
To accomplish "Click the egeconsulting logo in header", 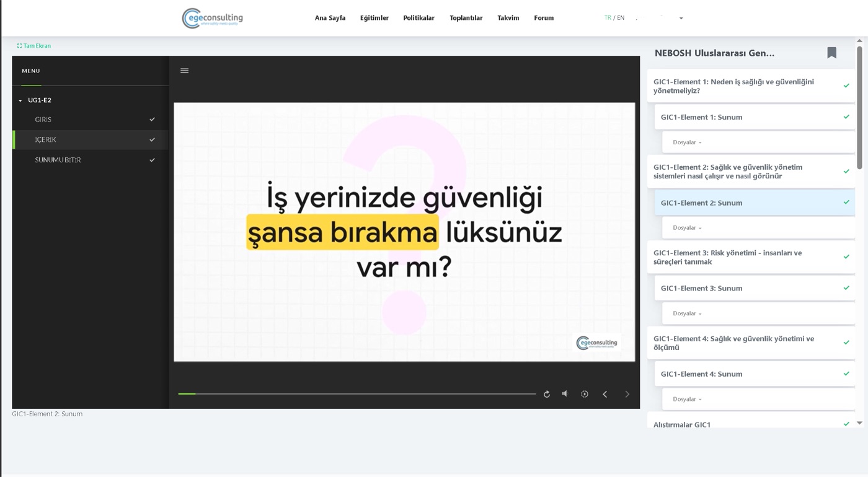I will coord(212,18).
